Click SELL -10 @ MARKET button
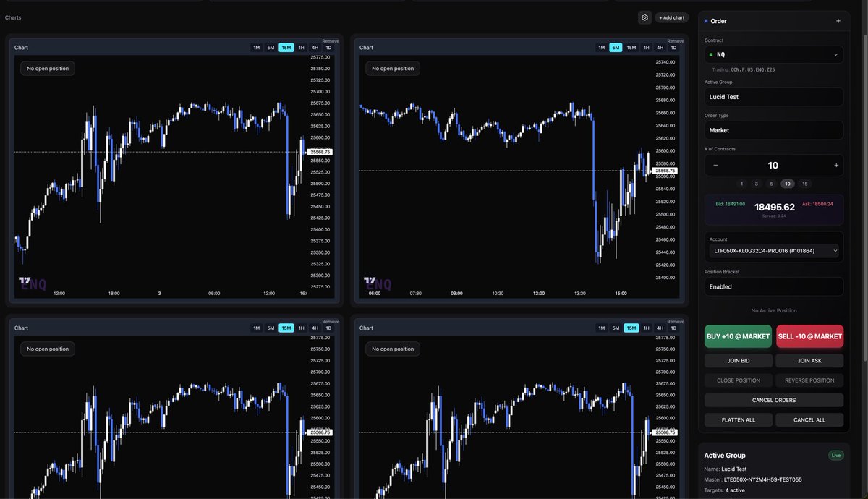Screen dimensions: 868x499 click(809, 336)
